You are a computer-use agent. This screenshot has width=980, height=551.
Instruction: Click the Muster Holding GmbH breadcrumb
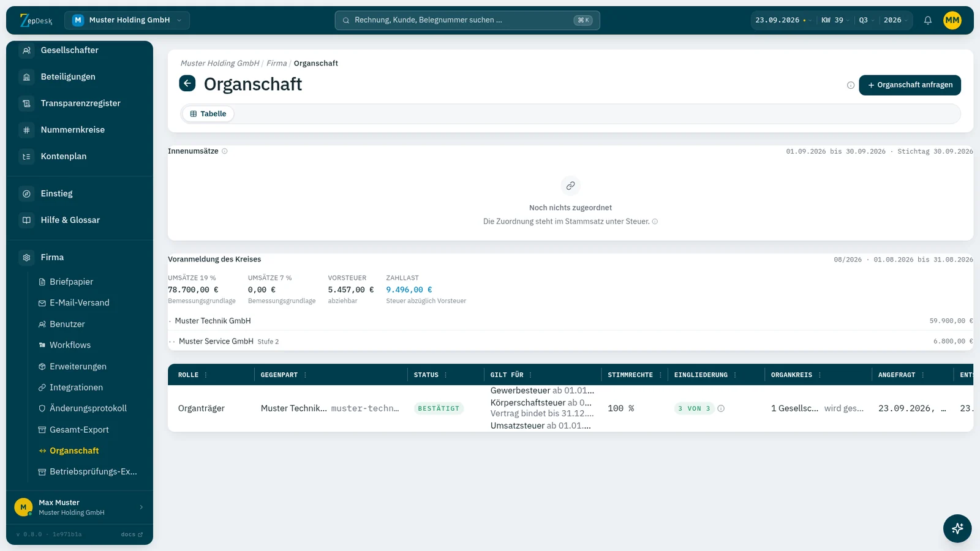220,63
